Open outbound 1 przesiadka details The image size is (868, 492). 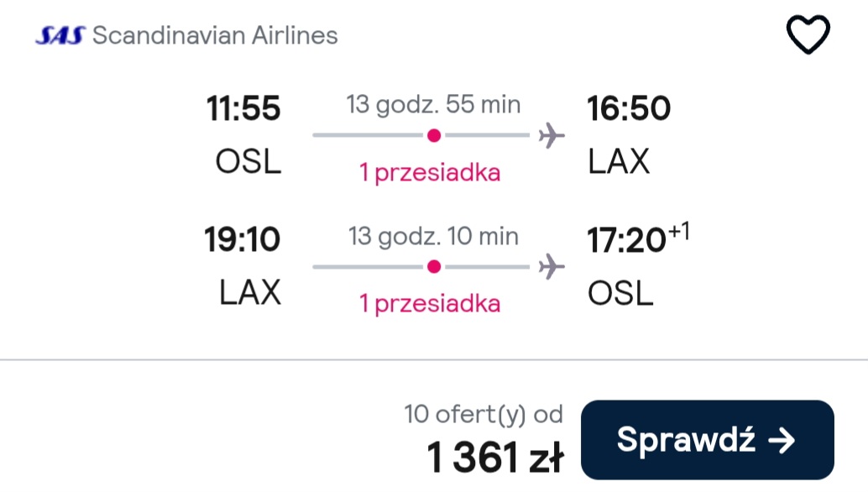(x=430, y=173)
